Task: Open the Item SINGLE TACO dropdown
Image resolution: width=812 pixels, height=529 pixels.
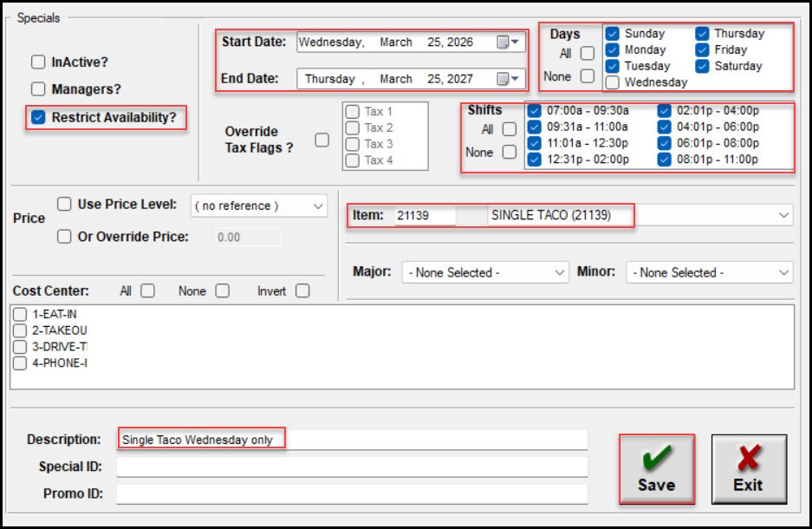Action: coord(783,215)
